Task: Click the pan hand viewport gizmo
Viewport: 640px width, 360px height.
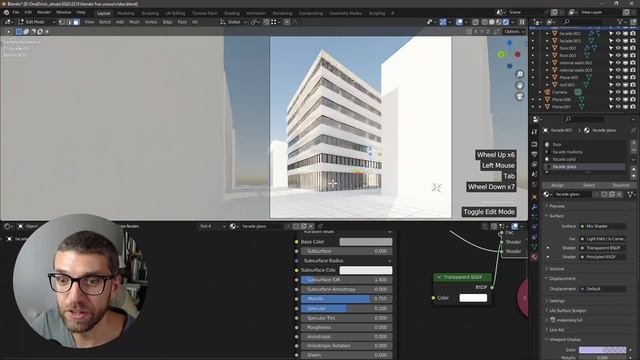Action: [520, 85]
